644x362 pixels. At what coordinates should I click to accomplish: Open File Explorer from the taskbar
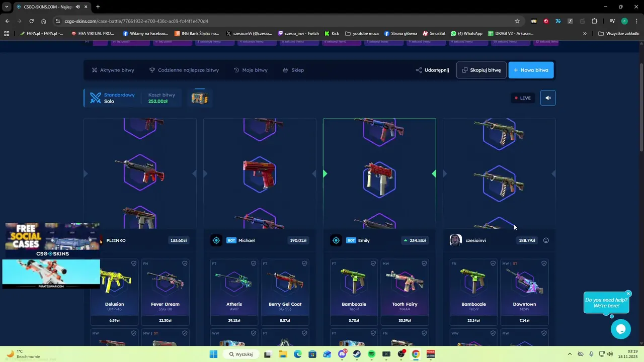283,354
